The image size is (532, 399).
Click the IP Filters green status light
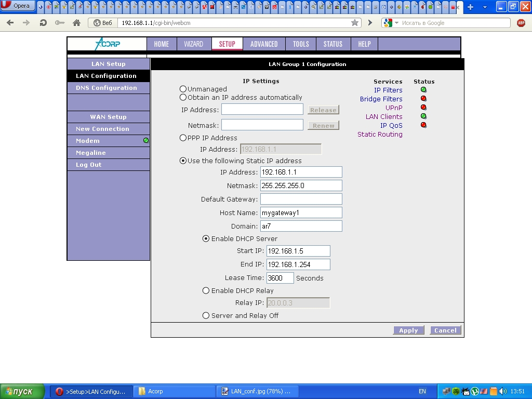[x=423, y=90]
